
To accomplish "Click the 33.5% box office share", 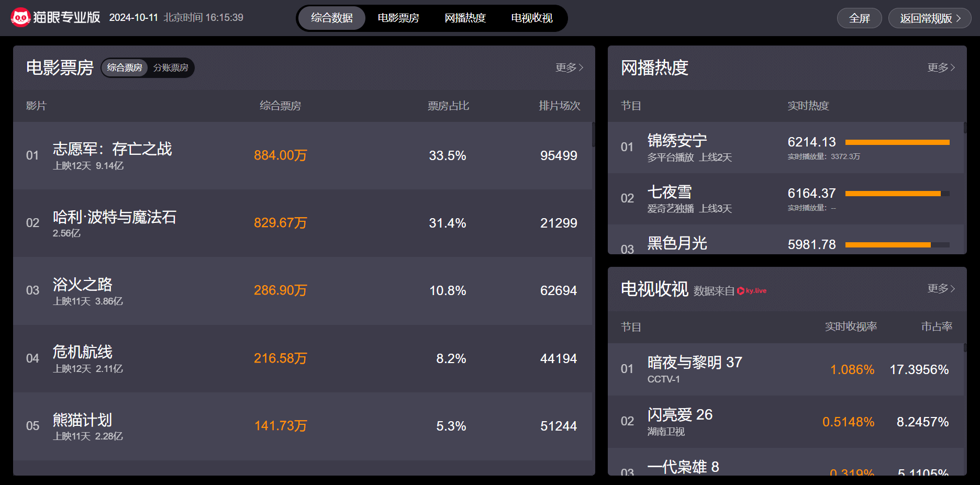I will pos(448,155).
